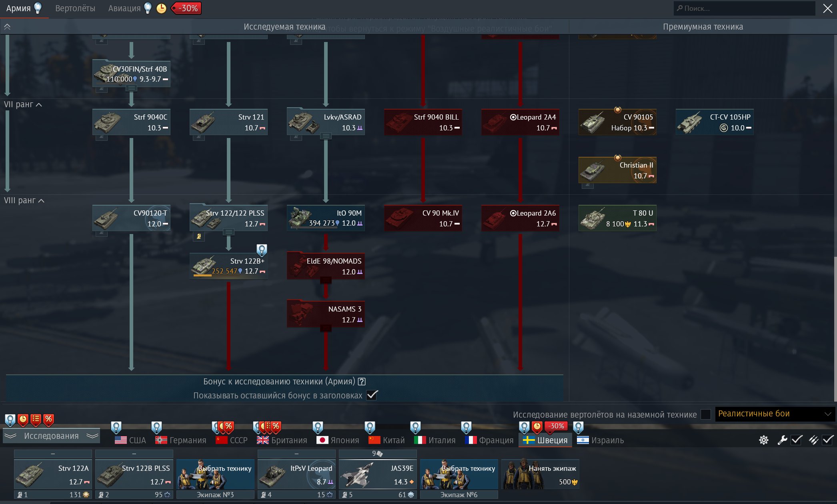Click the ammunition auto-refill icon
Image resolution: width=837 pixels, height=504 pixels.
pos(813,440)
